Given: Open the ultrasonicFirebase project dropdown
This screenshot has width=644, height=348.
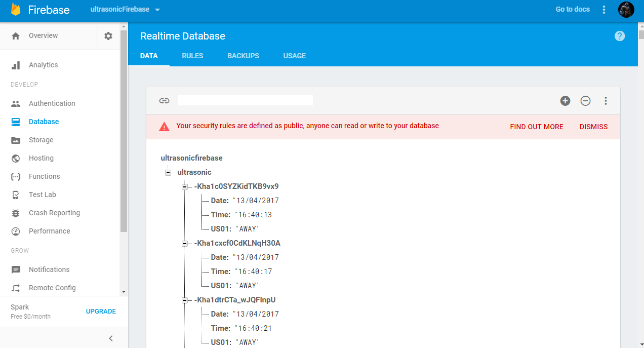Looking at the screenshot, I should tap(125, 10).
